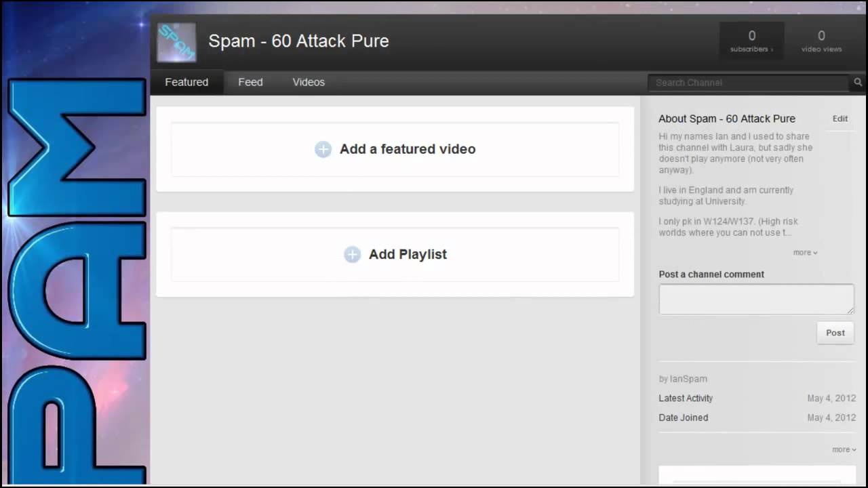Click the channel comment text box
This screenshot has height=488, width=868.
click(x=756, y=299)
